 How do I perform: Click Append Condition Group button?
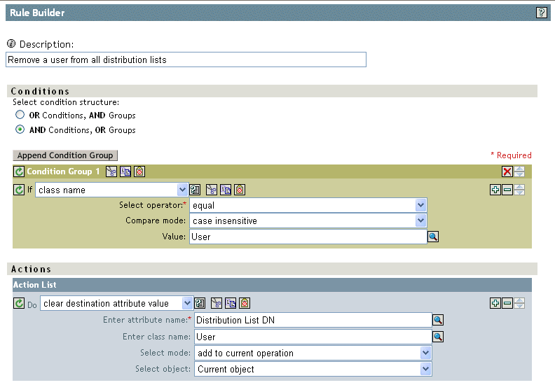pyautogui.click(x=65, y=155)
